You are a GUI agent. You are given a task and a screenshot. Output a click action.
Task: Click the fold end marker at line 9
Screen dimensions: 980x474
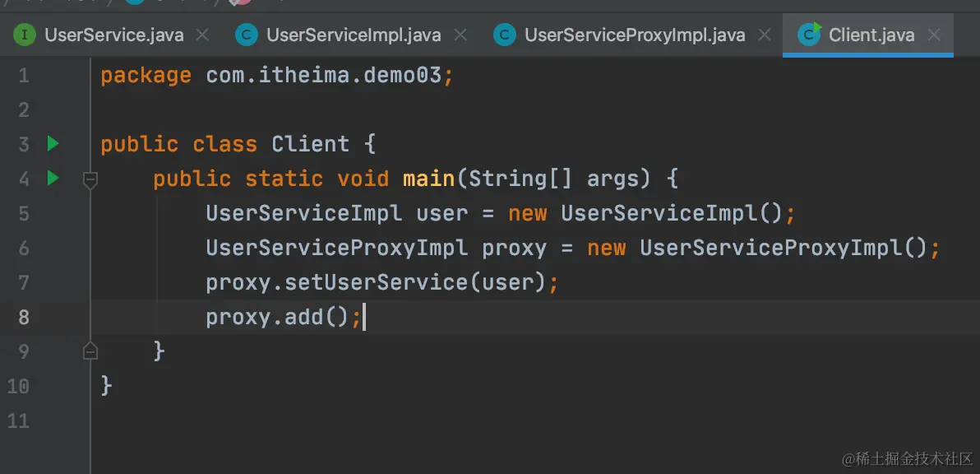pyautogui.click(x=90, y=351)
